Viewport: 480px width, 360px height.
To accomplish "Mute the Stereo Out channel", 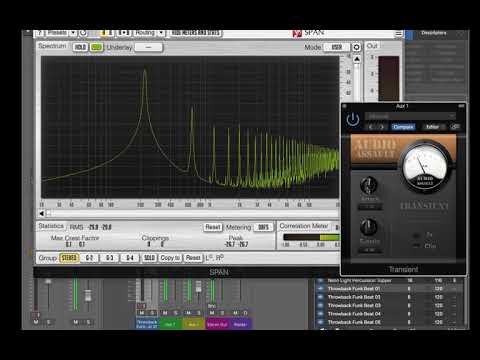I will pos(212,313).
